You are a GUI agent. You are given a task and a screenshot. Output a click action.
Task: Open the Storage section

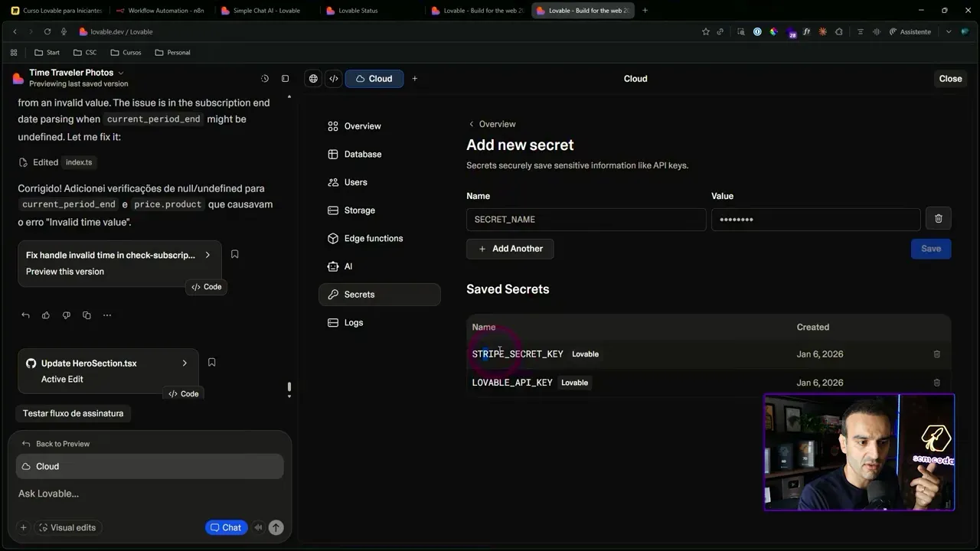[x=359, y=210]
